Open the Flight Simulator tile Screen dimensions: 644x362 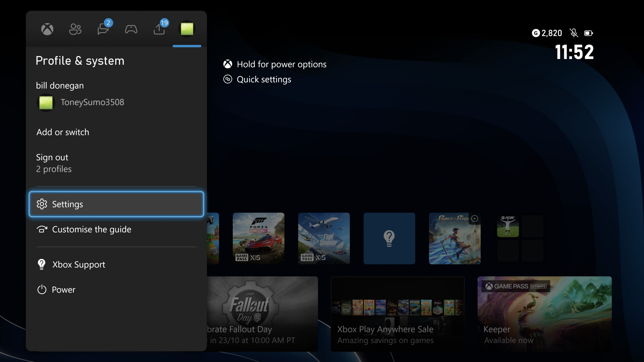[x=324, y=238]
